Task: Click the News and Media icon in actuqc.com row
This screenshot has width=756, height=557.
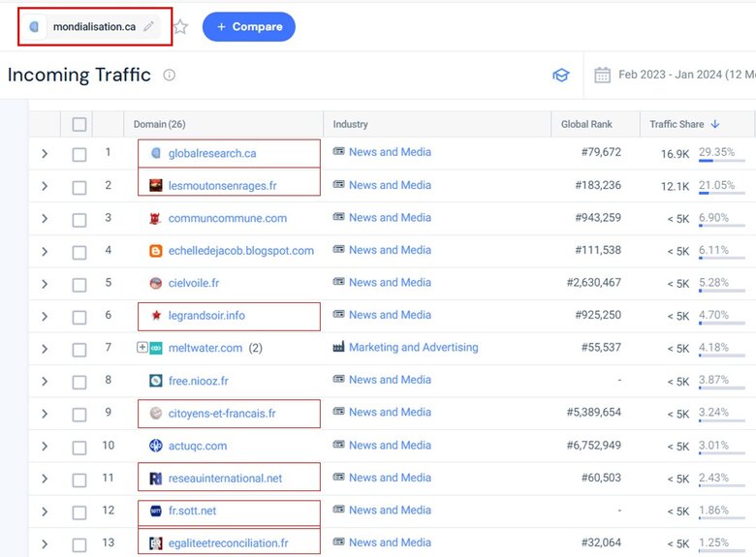Action: click(338, 445)
